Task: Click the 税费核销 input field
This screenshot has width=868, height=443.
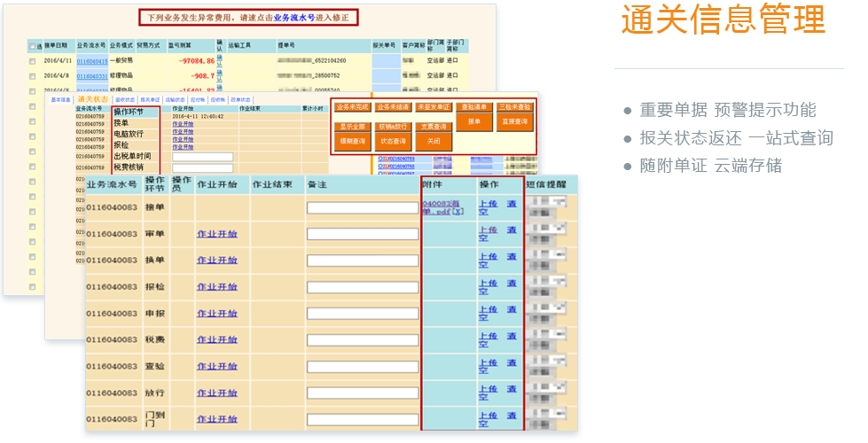Action: [203, 167]
